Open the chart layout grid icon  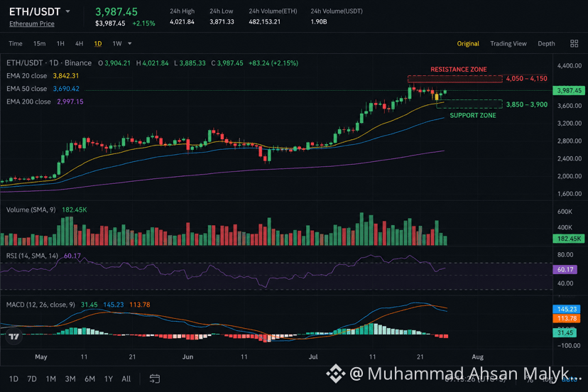pyautogui.click(x=574, y=43)
